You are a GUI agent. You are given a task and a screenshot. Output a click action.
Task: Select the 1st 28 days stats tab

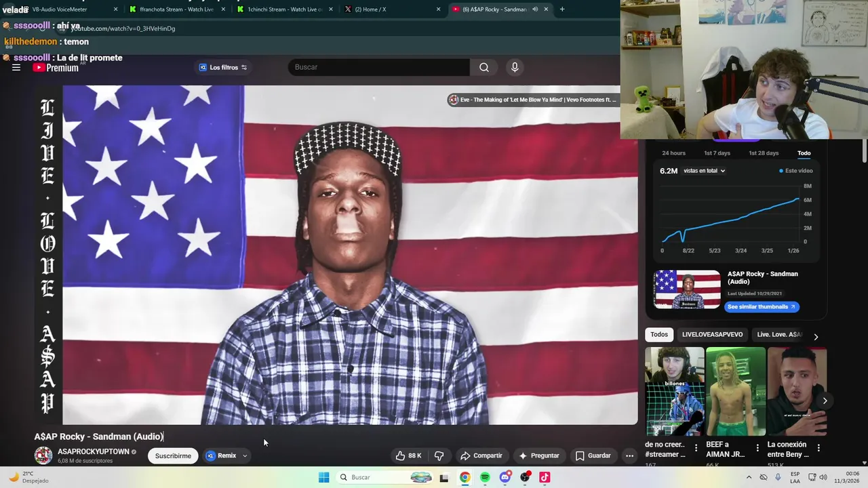pos(764,153)
